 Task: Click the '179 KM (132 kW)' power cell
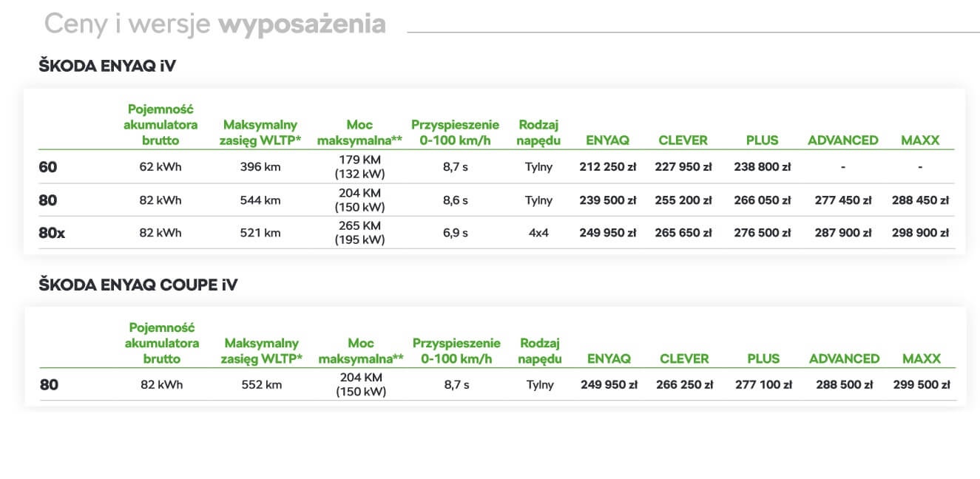point(359,167)
